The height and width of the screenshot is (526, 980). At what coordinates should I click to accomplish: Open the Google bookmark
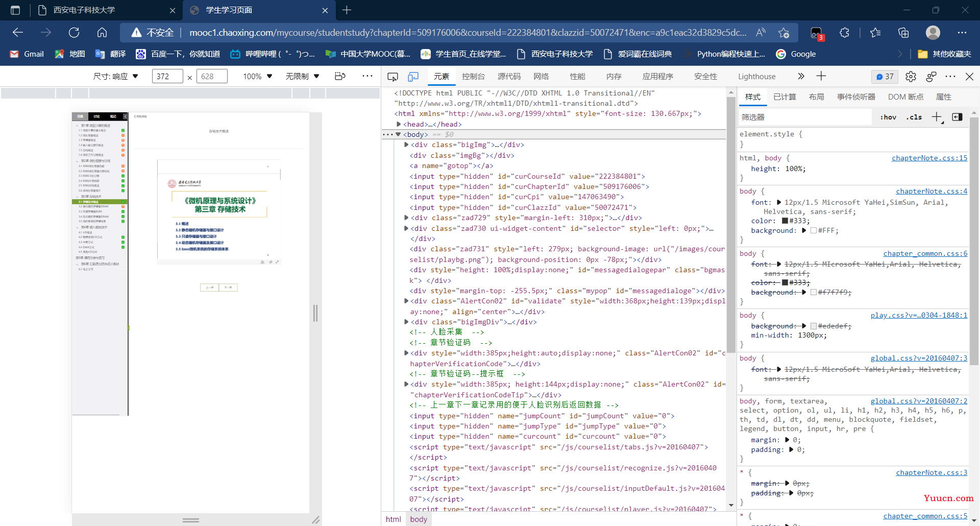[x=796, y=54]
